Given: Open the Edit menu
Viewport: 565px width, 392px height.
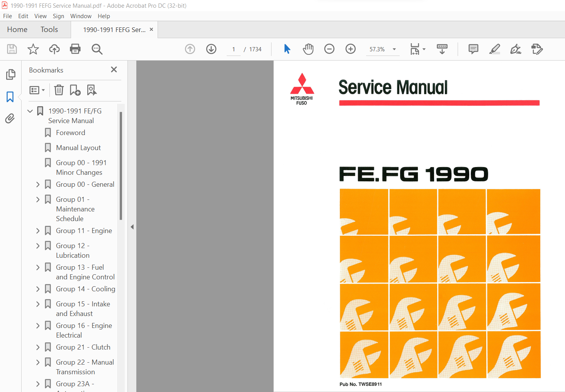Looking at the screenshot, I should coord(23,16).
